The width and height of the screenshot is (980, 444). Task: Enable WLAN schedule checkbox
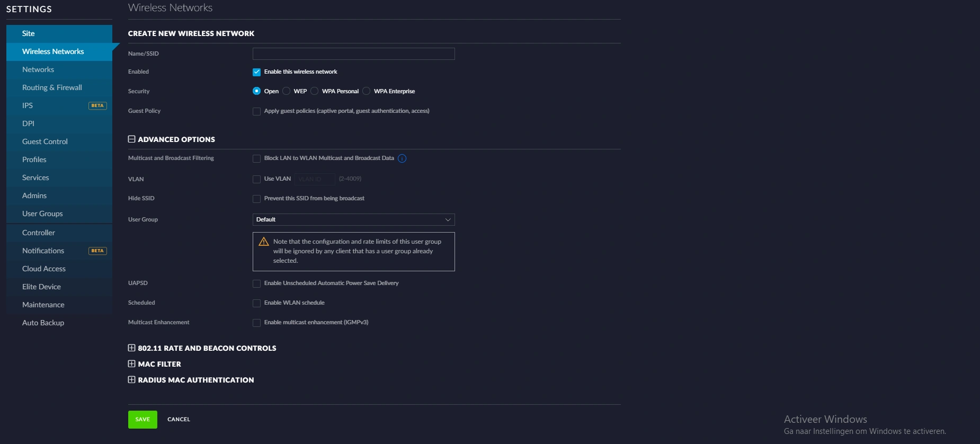click(257, 303)
